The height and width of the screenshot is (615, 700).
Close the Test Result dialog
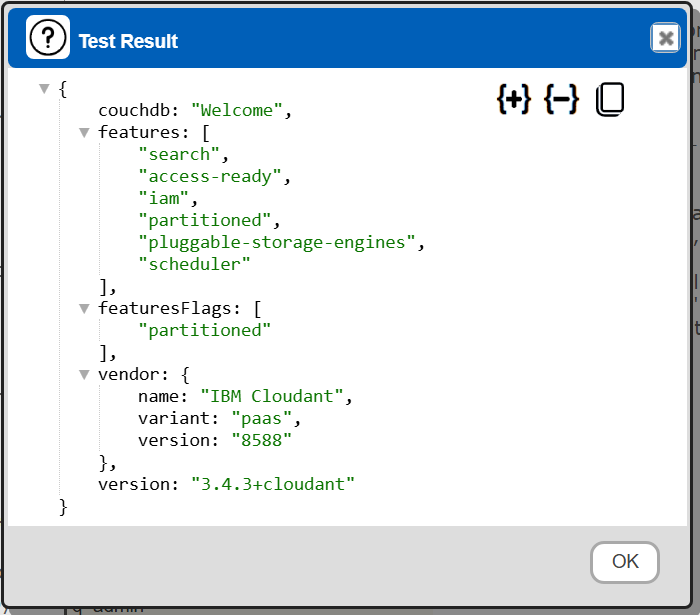tap(665, 37)
